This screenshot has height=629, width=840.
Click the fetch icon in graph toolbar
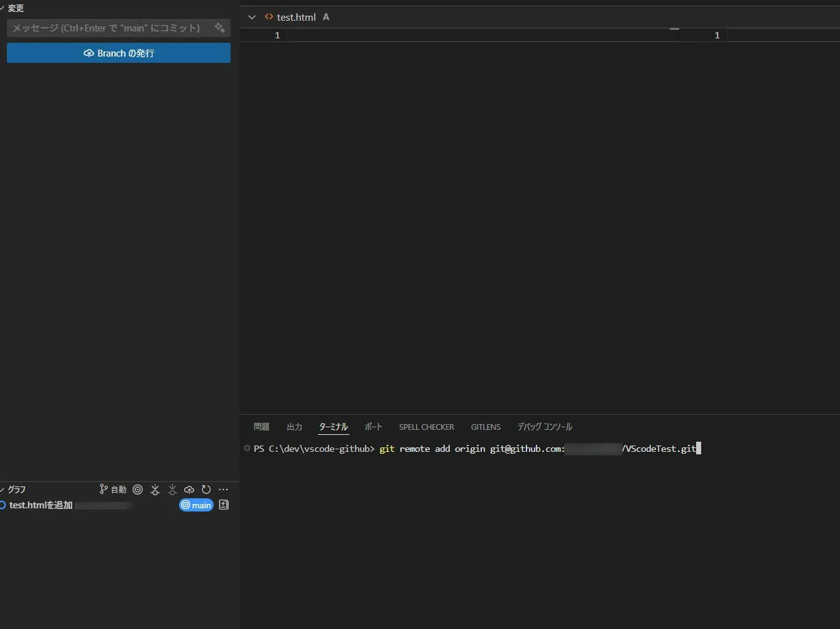point(155,490)
